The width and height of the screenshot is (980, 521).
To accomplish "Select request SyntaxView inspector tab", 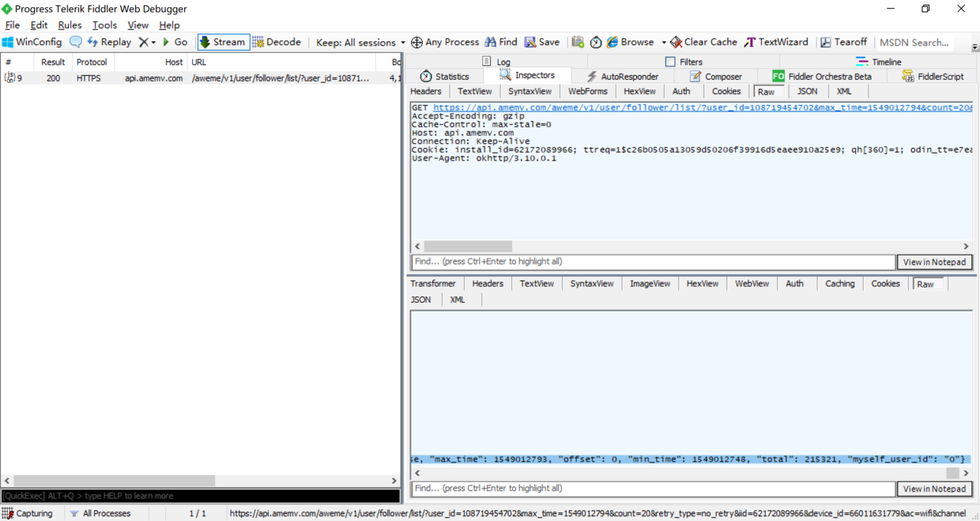I will (x=530, y=92).
